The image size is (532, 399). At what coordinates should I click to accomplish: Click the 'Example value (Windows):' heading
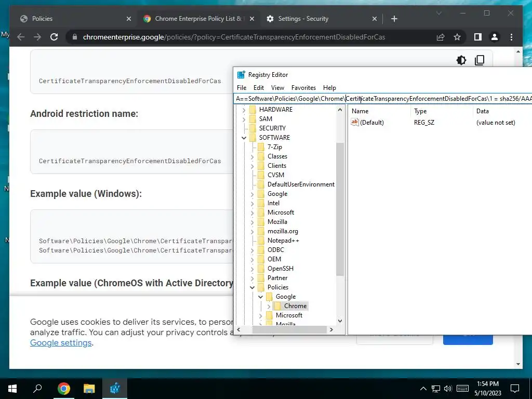[x=86, y=194]
